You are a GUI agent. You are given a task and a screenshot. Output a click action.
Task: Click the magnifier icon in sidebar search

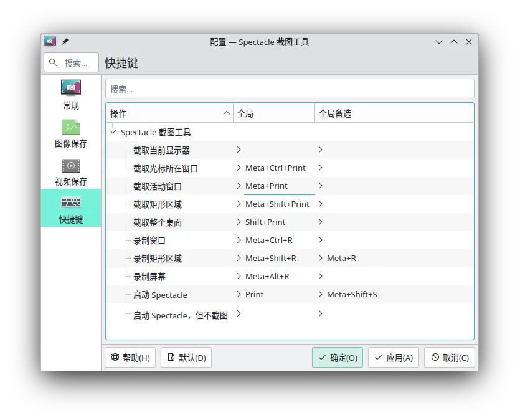(x=53, y=62)
